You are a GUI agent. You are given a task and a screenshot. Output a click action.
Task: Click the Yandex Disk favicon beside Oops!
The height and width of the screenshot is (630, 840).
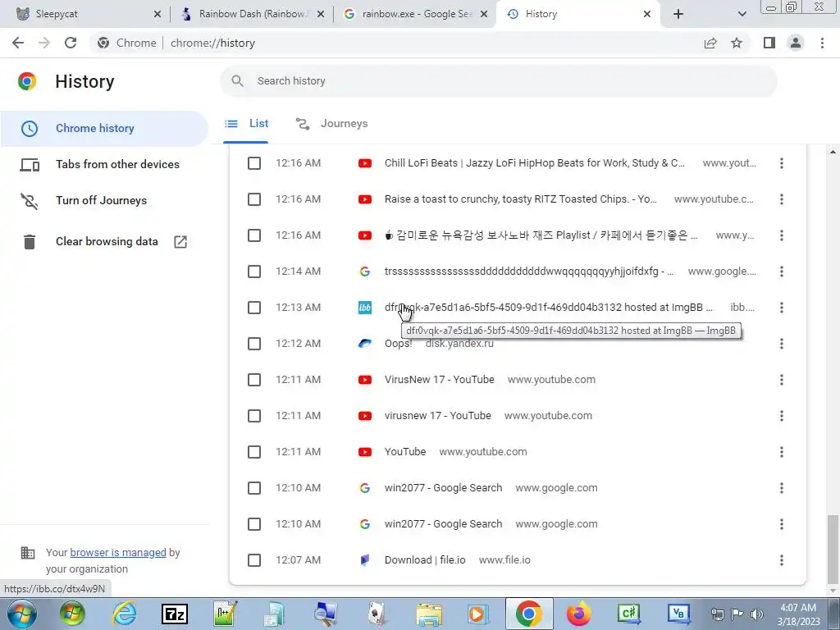coord(365,344)
